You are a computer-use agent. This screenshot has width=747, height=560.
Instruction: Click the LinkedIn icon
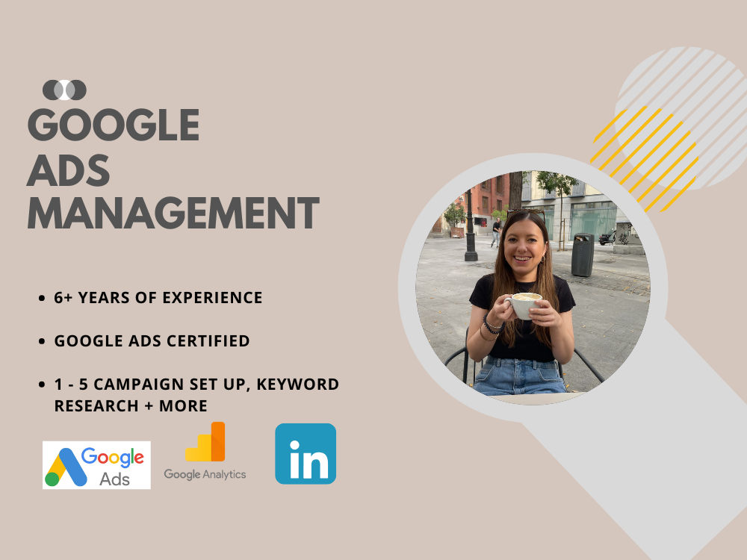(x=306, y=454)
